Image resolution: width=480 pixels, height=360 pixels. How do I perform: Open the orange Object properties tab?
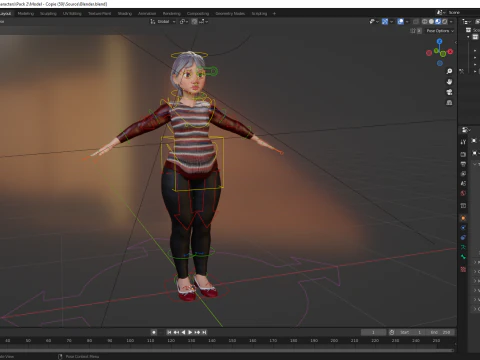463,218
